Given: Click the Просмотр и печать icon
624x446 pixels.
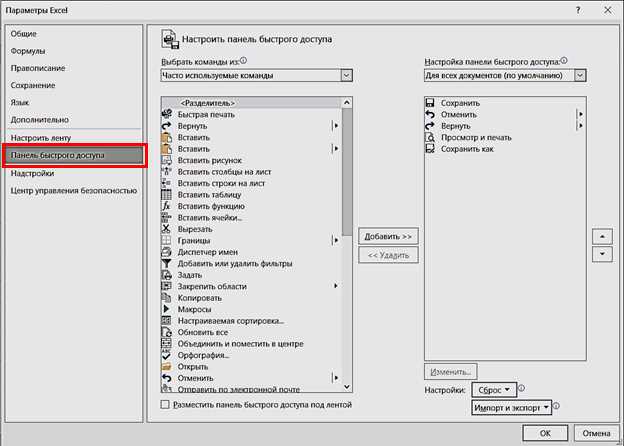Looking at the screenshot, I should (x=430, y=138).
